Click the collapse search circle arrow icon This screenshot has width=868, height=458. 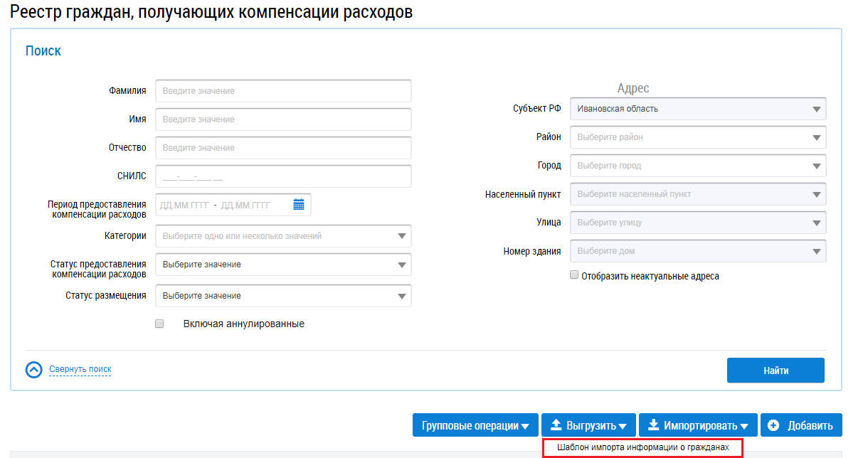point(34,370)
